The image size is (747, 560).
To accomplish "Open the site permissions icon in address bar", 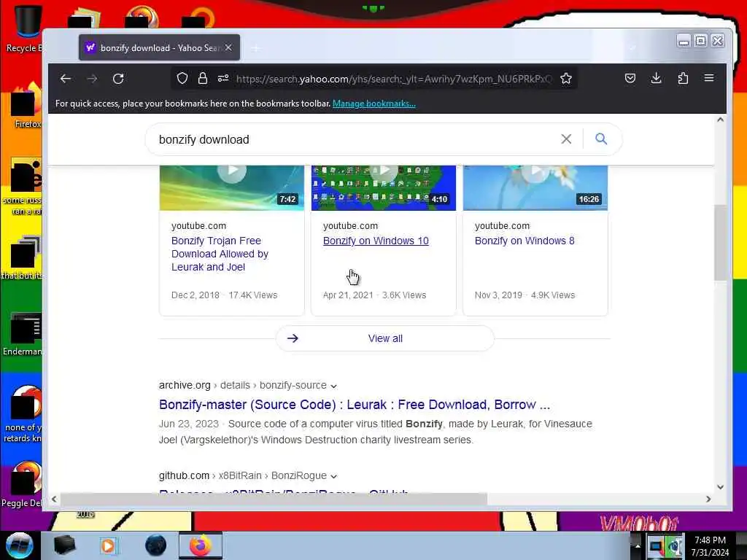I will coord(223,79).
